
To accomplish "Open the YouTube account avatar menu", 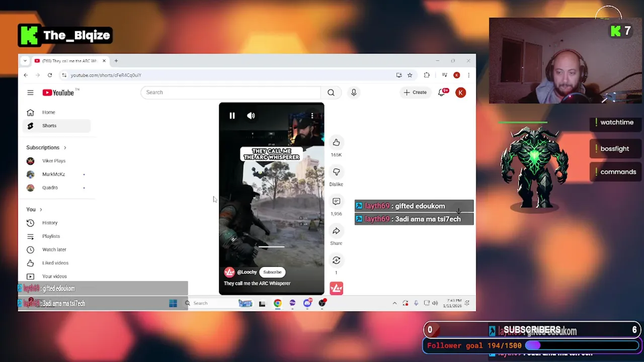I will 460,93.
